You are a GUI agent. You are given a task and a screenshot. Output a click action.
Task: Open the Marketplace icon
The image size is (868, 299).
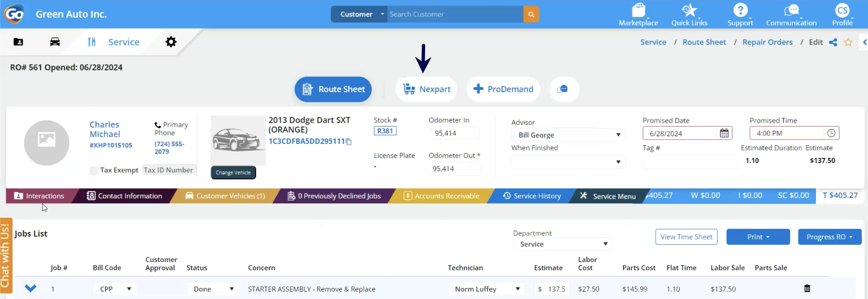click(638, 11)
